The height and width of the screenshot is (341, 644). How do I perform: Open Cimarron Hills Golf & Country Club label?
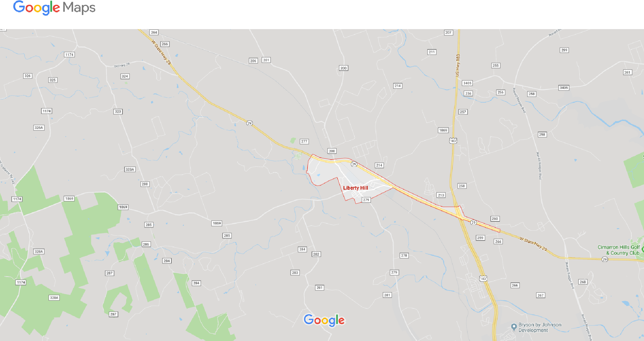[x=619, y=250]
